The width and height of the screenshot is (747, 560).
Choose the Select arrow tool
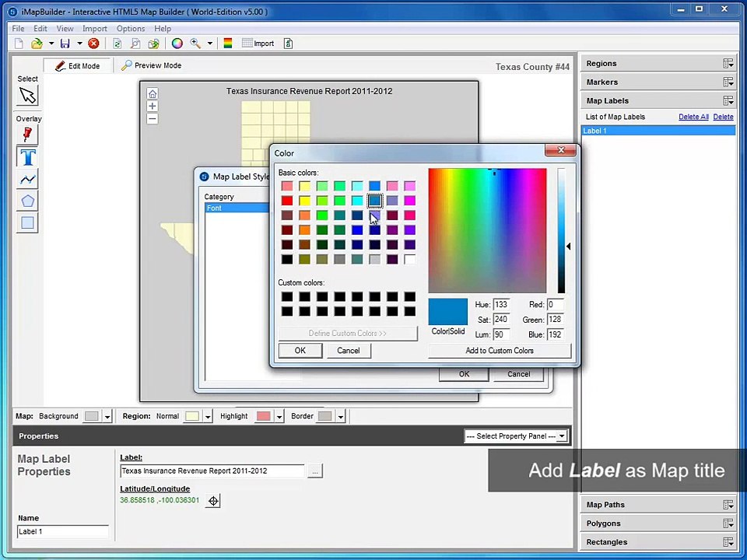(28, 96)
